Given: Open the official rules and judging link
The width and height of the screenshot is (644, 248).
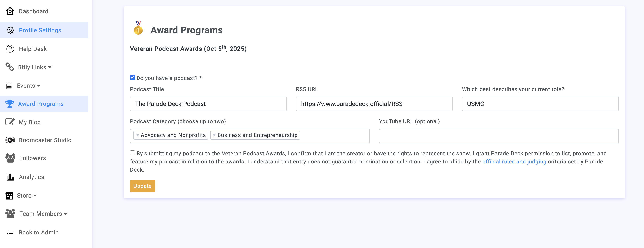Looking at the screenshot, I should [x=514, y=162].
